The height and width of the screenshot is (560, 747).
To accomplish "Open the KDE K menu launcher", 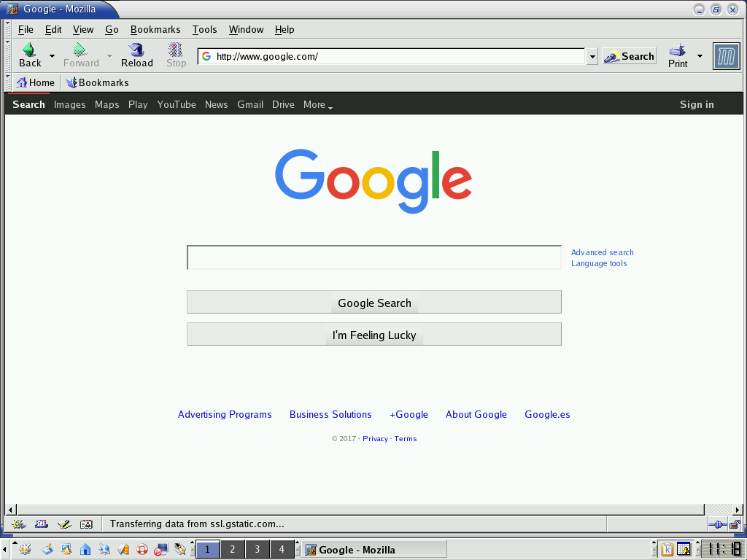I will (26, 550).
